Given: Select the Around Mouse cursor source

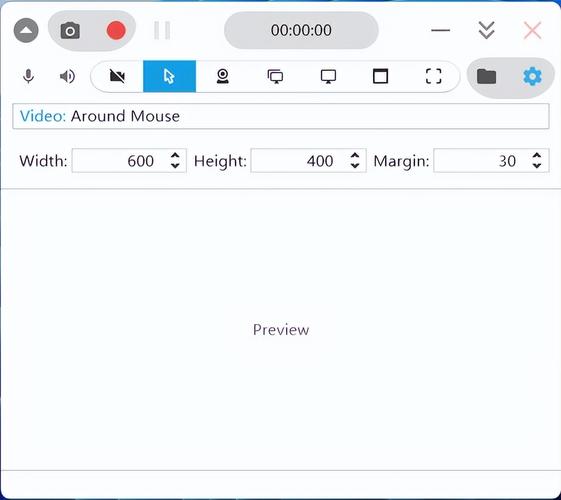Looking at the screenshot, I should point(169,76).
